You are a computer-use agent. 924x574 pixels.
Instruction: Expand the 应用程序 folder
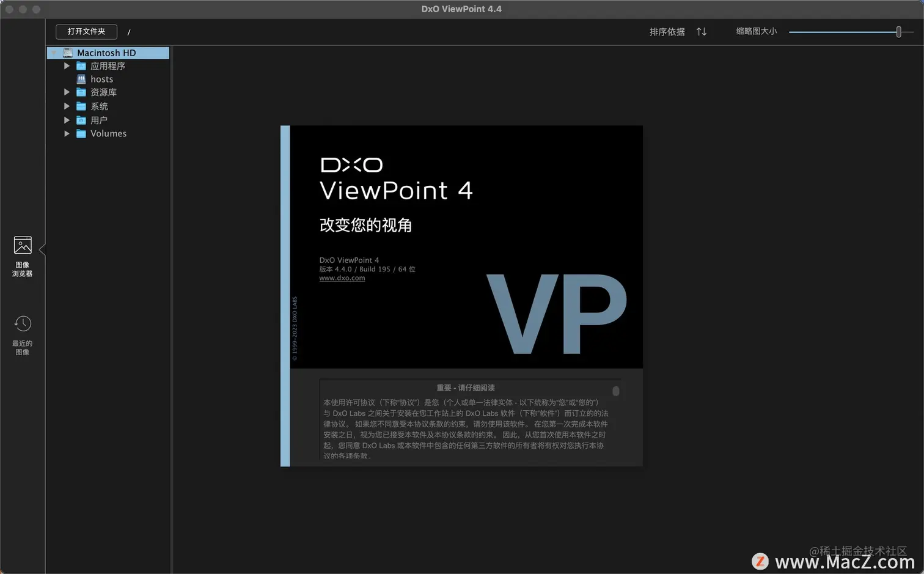coord(67,65)
